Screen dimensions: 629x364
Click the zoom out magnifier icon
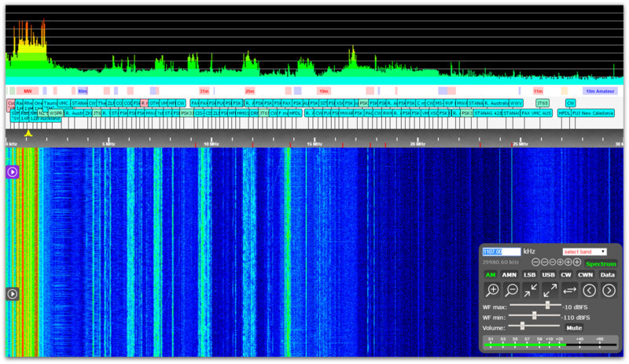[x=513, y=290]
